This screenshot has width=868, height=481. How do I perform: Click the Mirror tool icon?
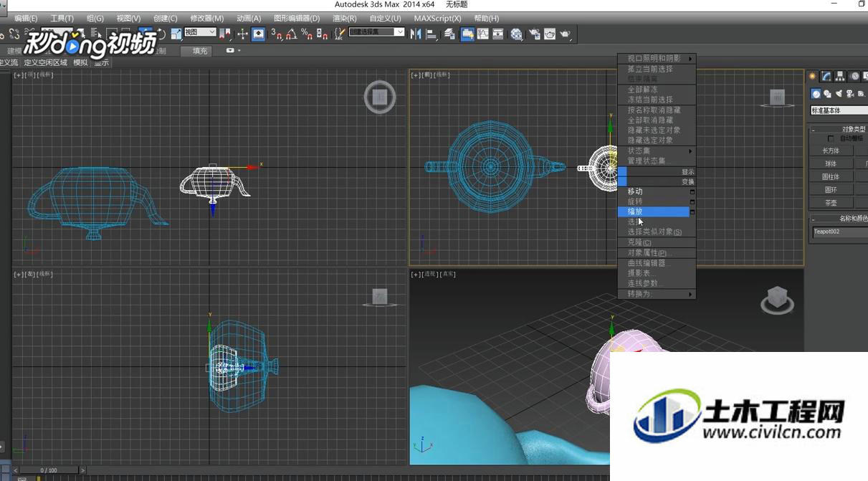[x=416, y=34]
